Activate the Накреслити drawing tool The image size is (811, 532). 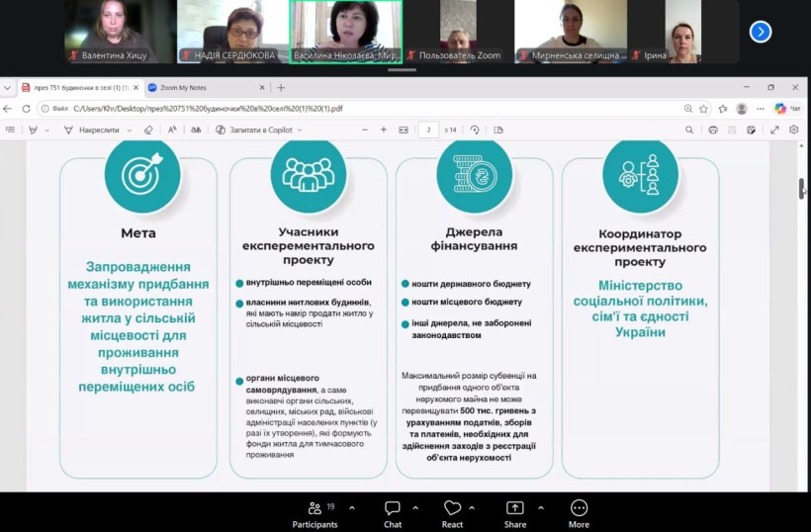coord(91,131)
